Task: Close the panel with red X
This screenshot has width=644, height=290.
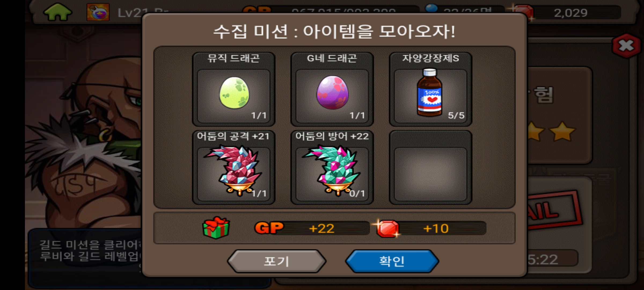Action: point(626,46)
